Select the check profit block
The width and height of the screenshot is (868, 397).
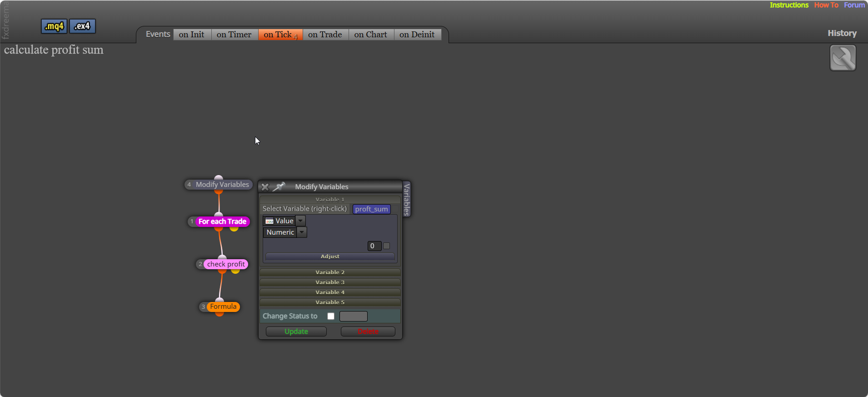[226, 264]
